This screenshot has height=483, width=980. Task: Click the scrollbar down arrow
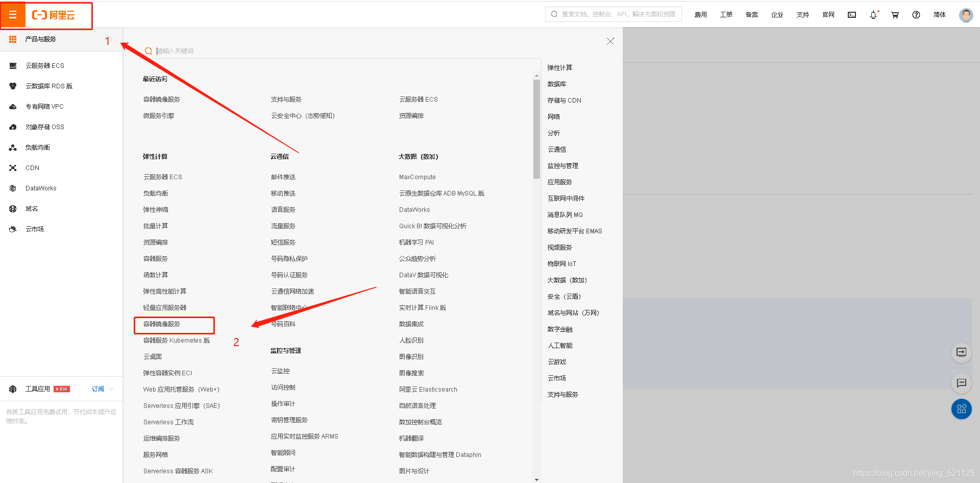click(x=536, y=479)
